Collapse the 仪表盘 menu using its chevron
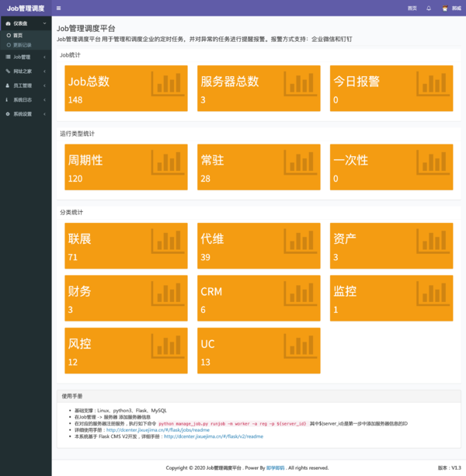Screen dimensions: 466x476 point(44,23)
